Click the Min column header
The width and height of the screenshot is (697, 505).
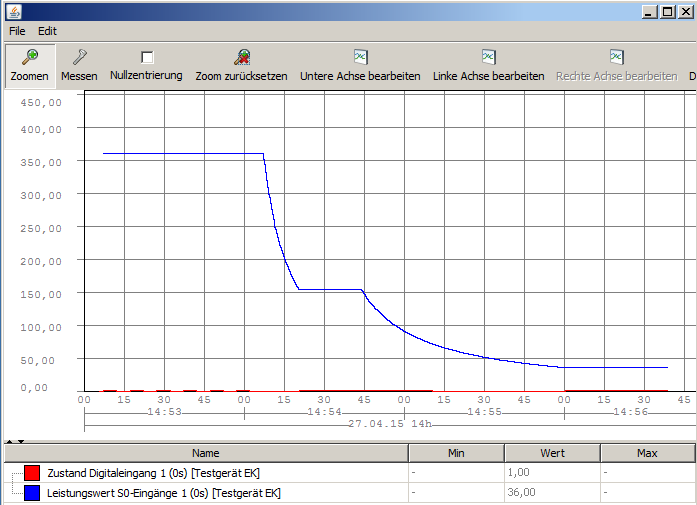pos(456,453)
